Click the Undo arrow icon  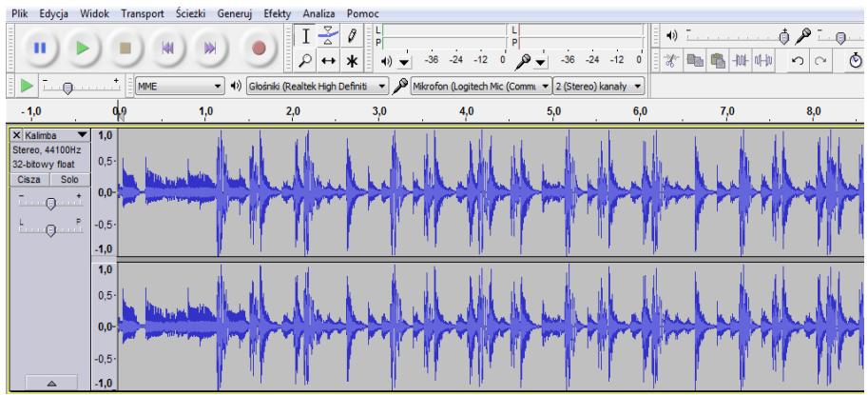797,60
